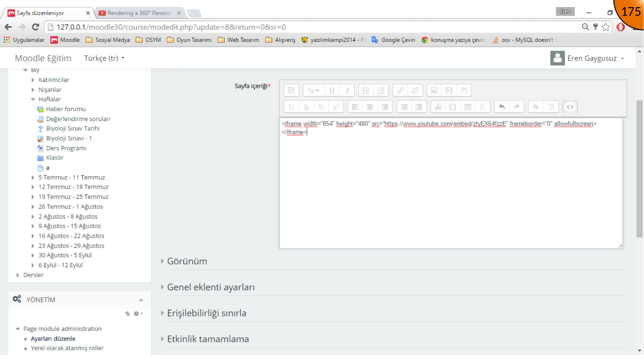This screenshot has height=362, width=644.
Task: Expand Erişilebilirliği sınırla section
Action: 207,313
